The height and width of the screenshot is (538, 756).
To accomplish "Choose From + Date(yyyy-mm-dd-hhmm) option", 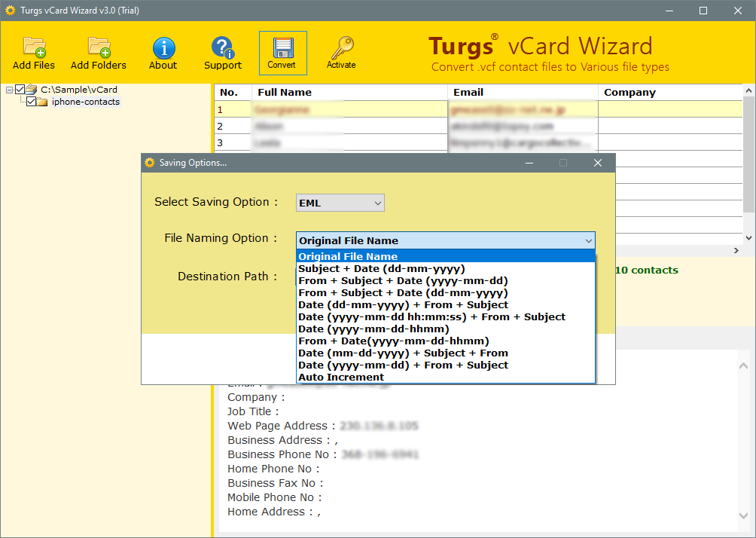I will [446, 341].
